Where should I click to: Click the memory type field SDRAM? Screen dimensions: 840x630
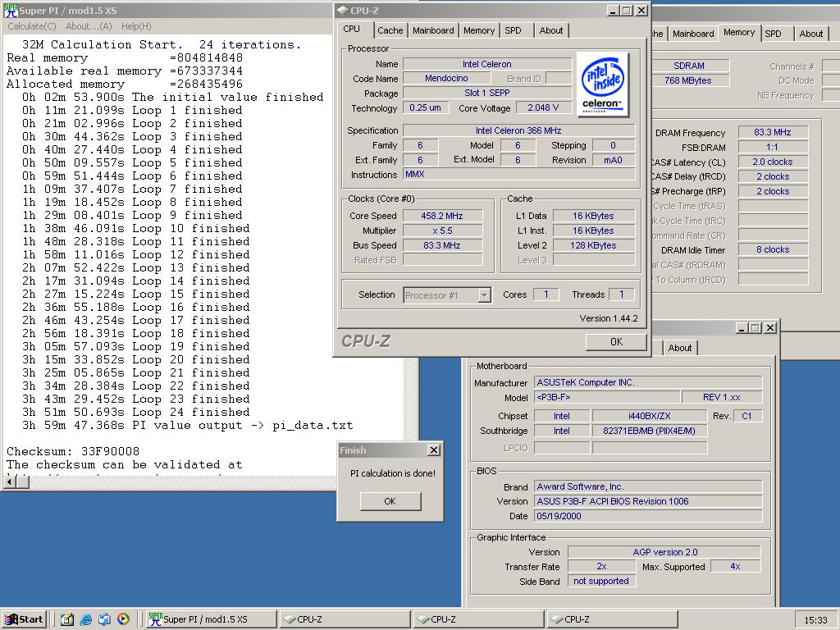point(690,66)
